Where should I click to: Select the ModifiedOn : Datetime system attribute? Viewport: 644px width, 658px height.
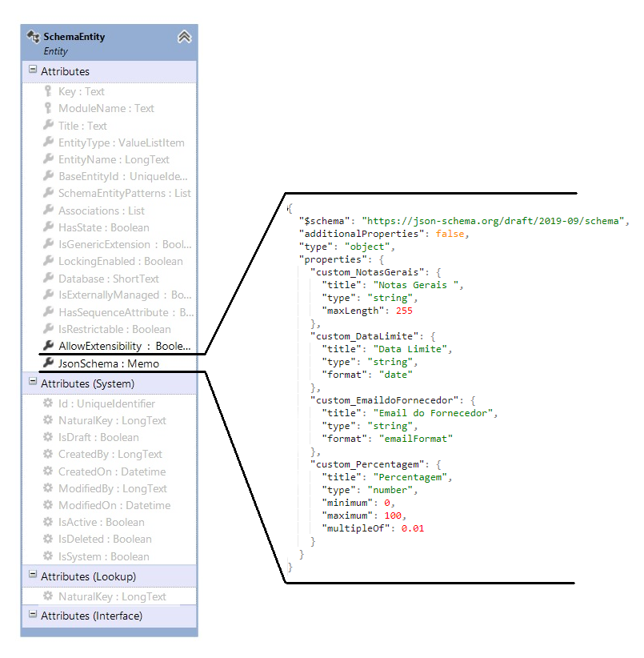pos(114,505)
